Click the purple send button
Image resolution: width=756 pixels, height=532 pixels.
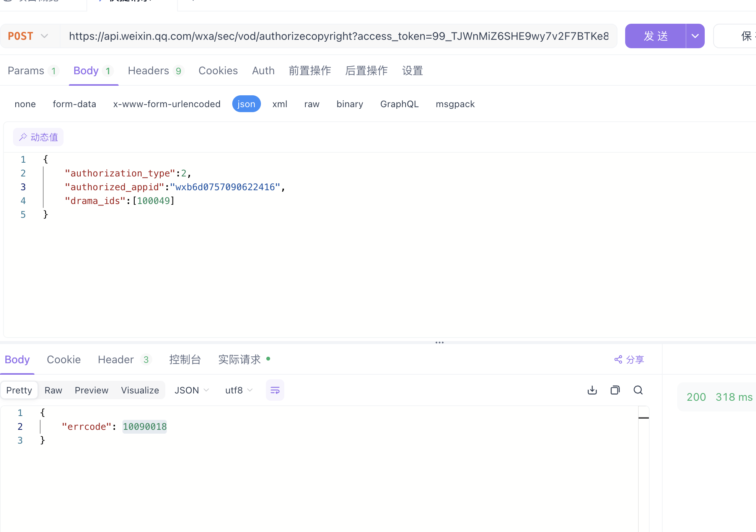655,36
